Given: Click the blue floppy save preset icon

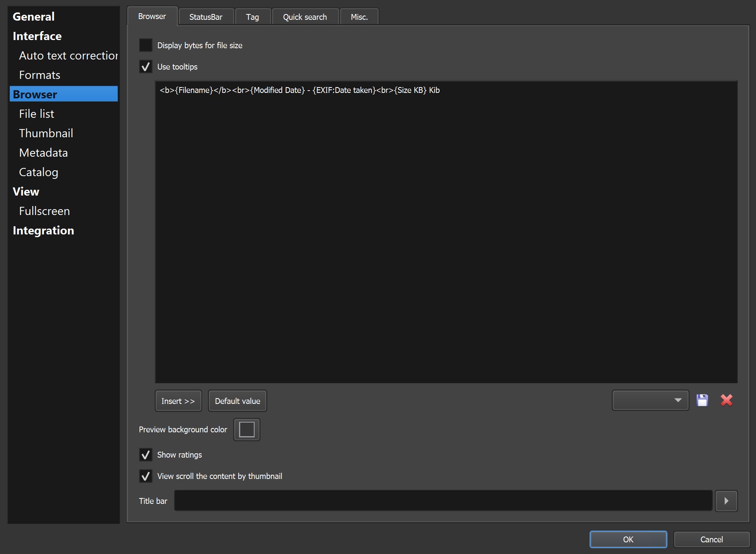Looking at the screenshot, I should click(702, 400).
